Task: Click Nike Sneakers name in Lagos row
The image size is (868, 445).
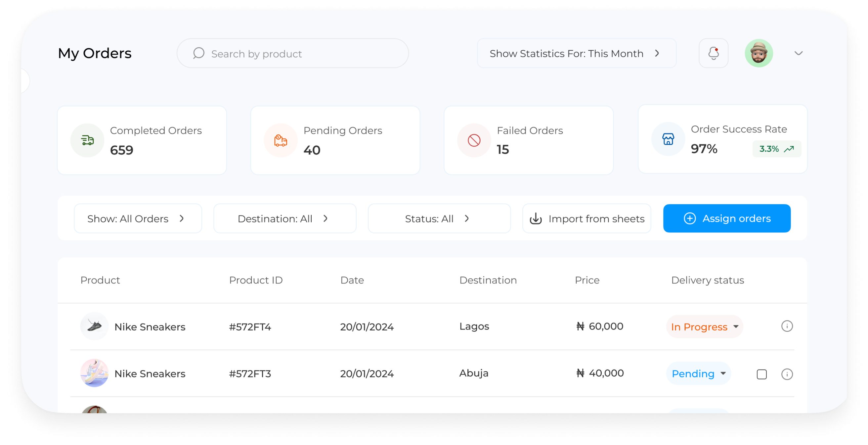Action: [150, 326]
